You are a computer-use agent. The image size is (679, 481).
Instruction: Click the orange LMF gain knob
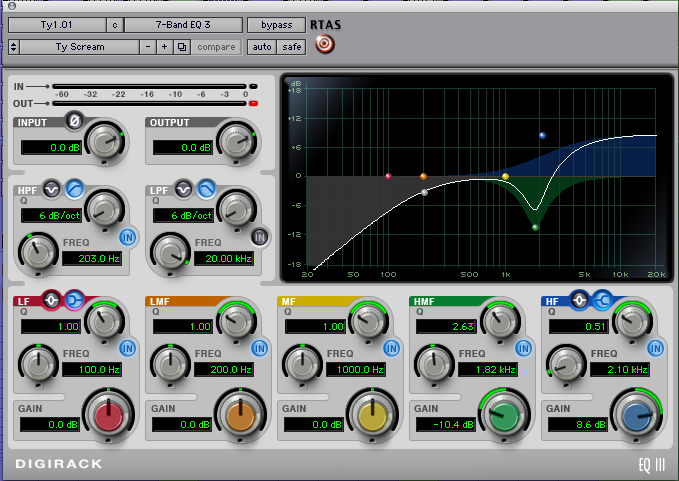[x=240, y=416]
